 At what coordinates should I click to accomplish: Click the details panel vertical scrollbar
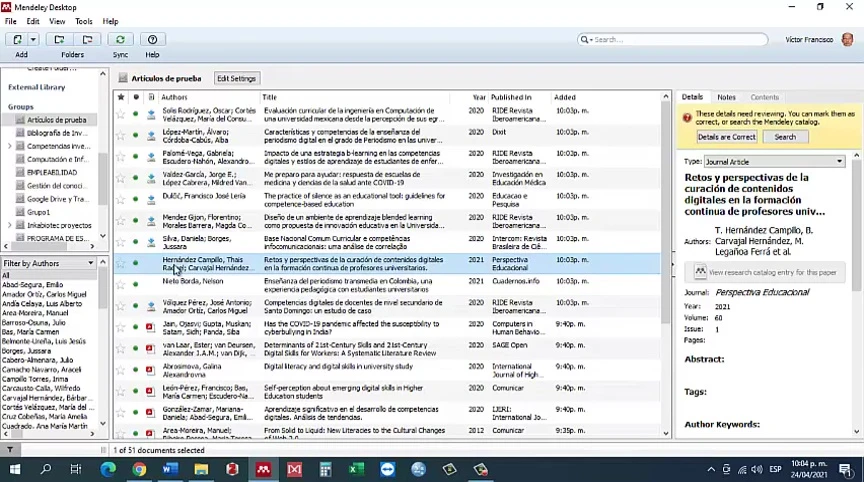click(x=856, y=226)
